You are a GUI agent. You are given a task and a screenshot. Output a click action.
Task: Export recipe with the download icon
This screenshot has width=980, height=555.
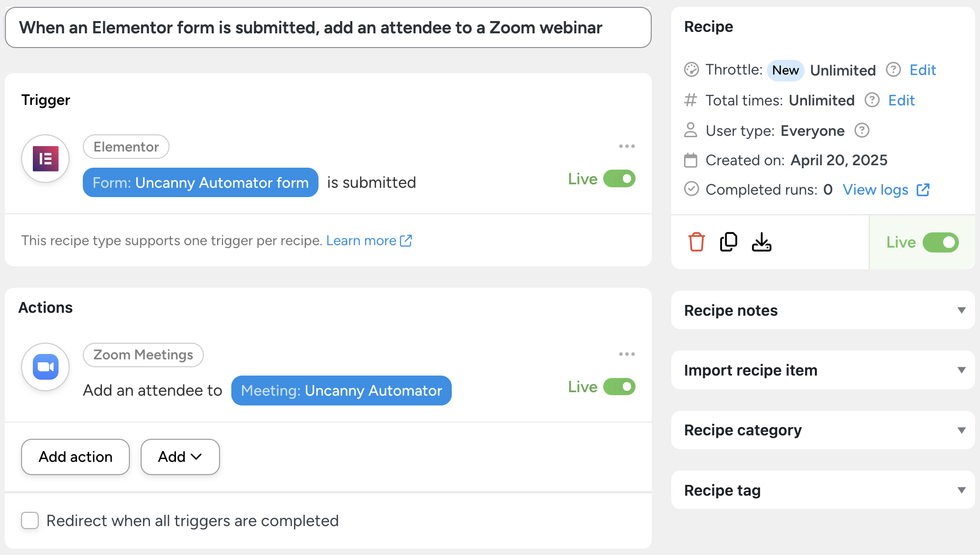coord(761,242)
